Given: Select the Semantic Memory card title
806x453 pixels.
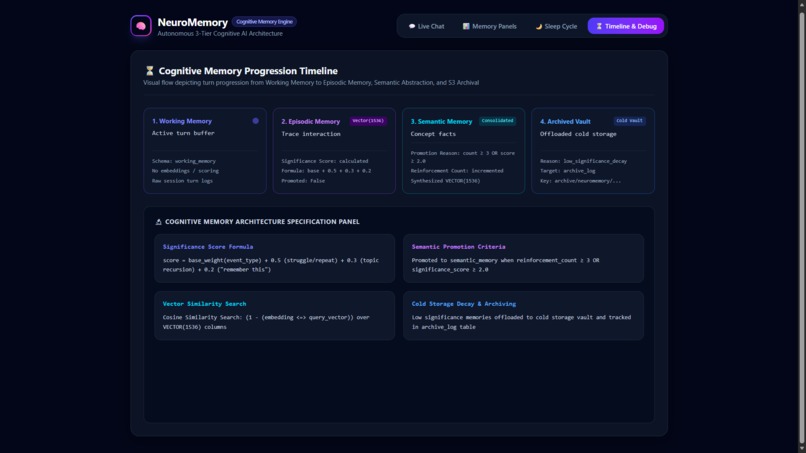Looking at the screenshot, I should pyautogui.click(x=441, y=122).
